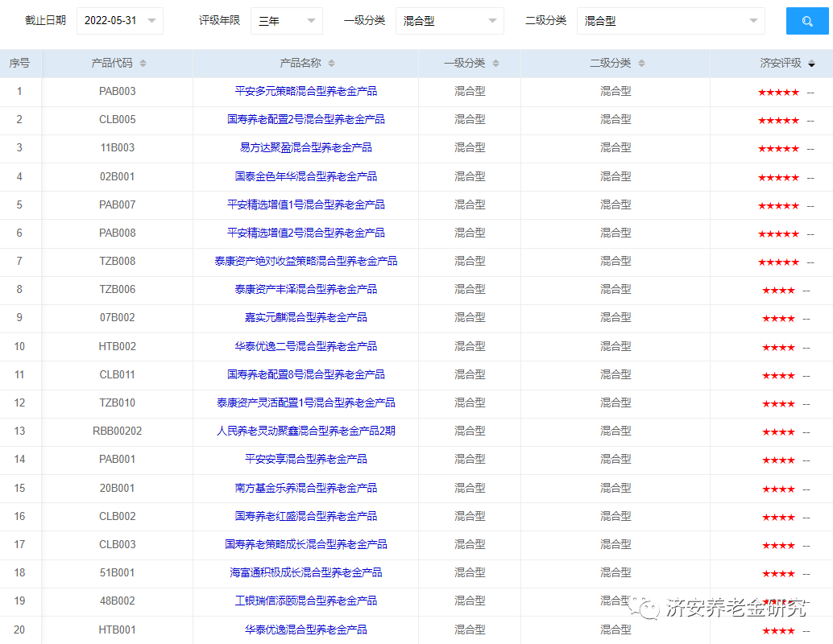Open 海富通积极成长混合型养老金产品 link
Image resolution: width=833 pixels, height=644 pixels.
pyautogui.click(x=306, y=572)
